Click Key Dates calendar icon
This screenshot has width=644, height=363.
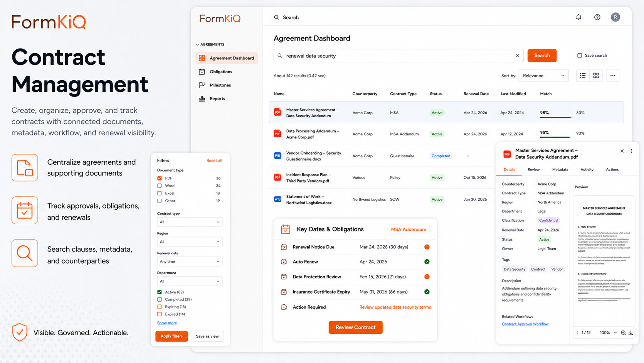(x=286, y=229)
